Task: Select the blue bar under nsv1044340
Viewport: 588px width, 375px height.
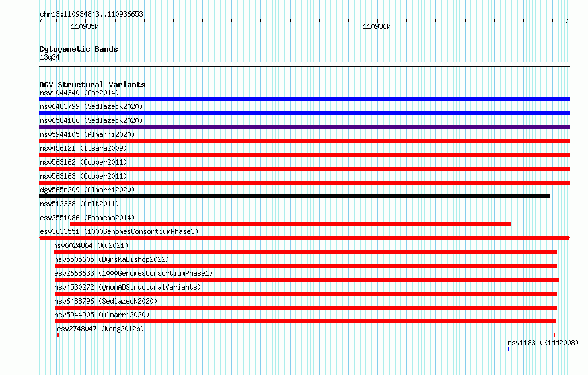Action: 304,99
